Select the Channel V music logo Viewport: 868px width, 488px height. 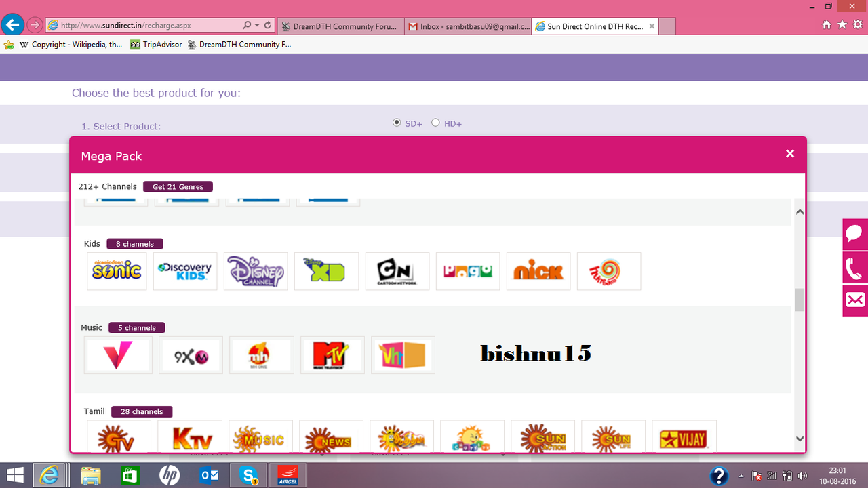pos(118,355)
